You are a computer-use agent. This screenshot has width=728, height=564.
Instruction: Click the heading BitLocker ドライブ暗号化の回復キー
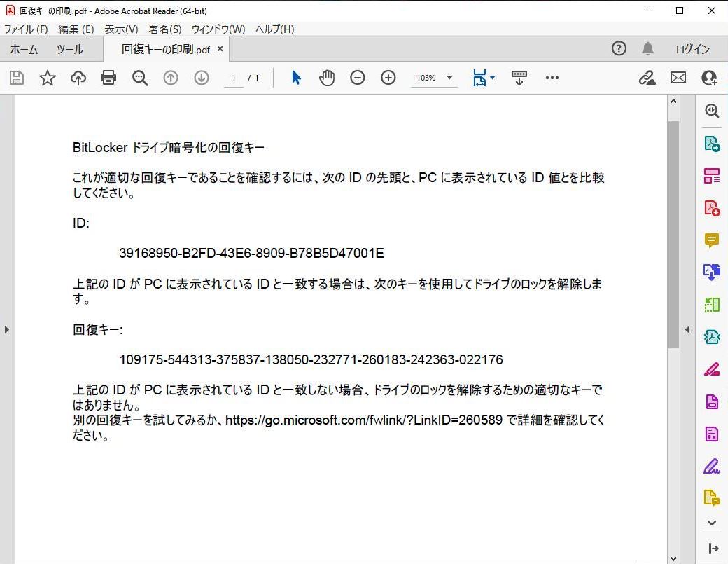click(x=169, y=148)
